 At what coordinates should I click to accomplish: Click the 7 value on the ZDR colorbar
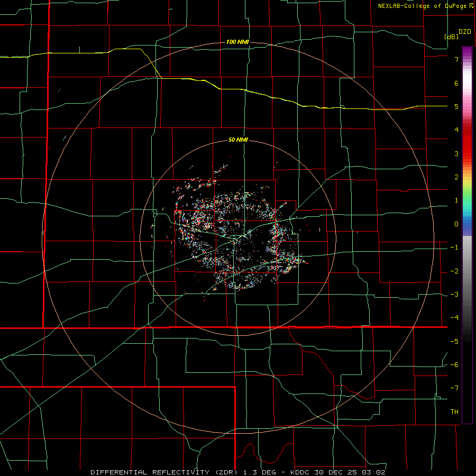[456, 59]
